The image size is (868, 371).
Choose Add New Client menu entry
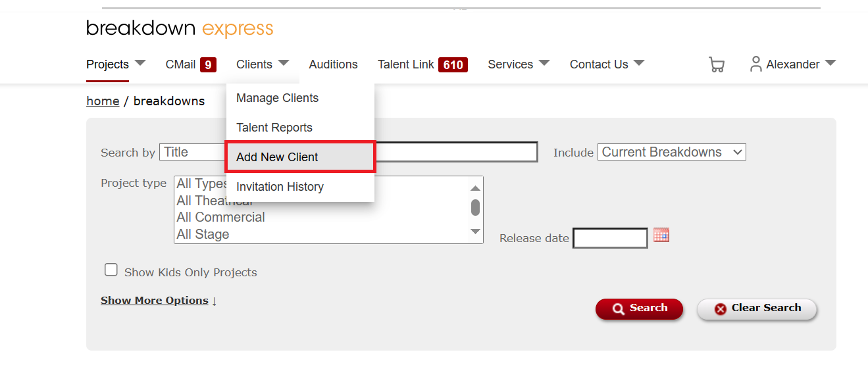coord(300,157)
